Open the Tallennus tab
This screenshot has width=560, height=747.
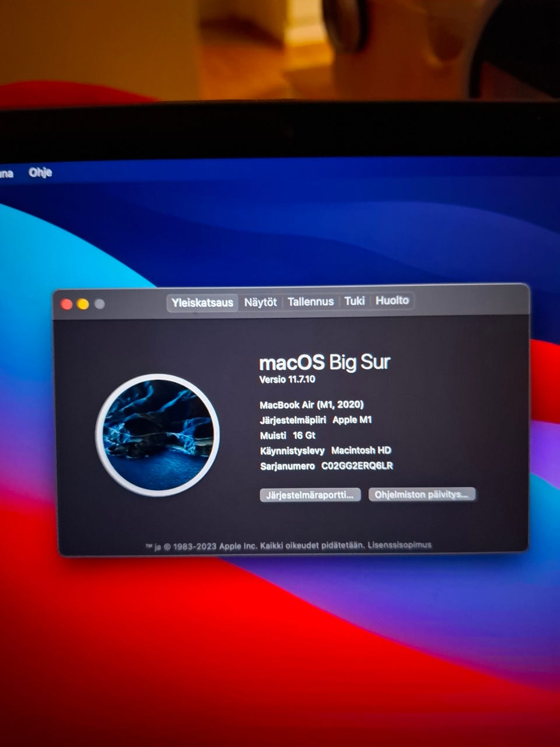pyautogui.click(x=310, y=302)
